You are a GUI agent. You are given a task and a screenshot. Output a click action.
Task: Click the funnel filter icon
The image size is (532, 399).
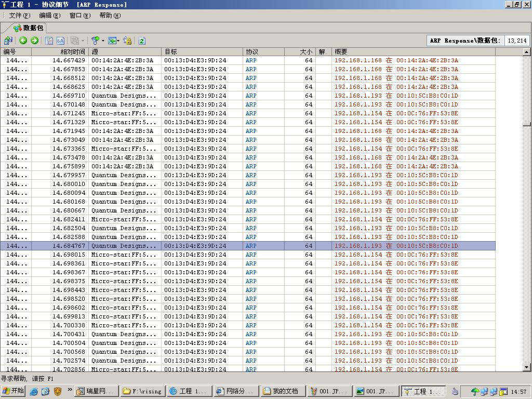coord(95,41)
